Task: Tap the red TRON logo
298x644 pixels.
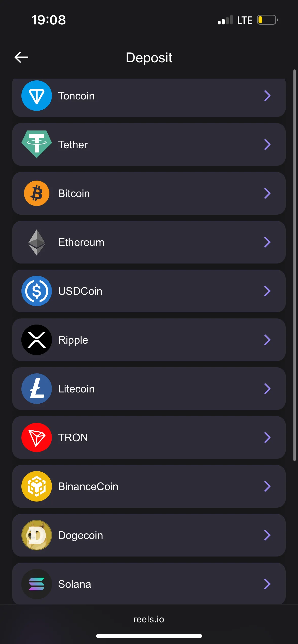Action: pyautogui.click(x=37, y=437)
